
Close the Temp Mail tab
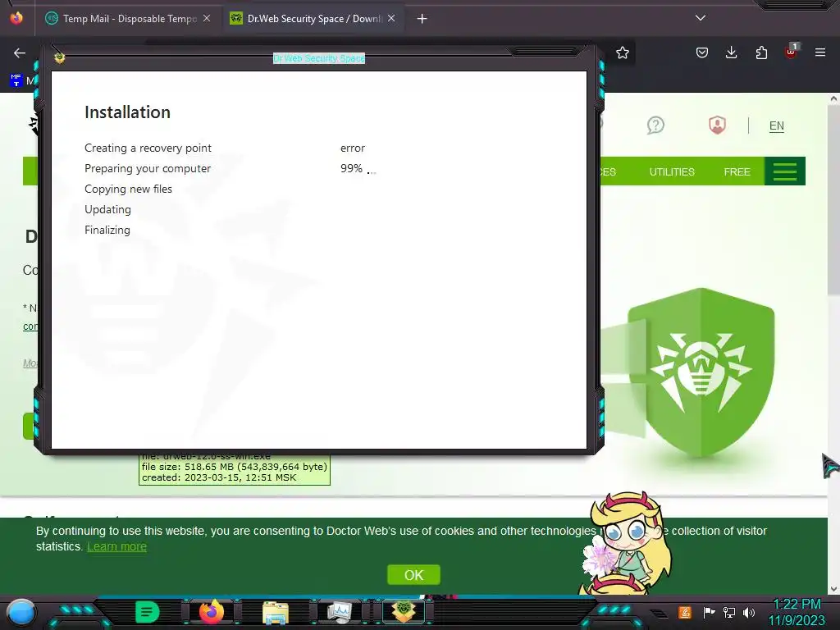tap(207, 19)
